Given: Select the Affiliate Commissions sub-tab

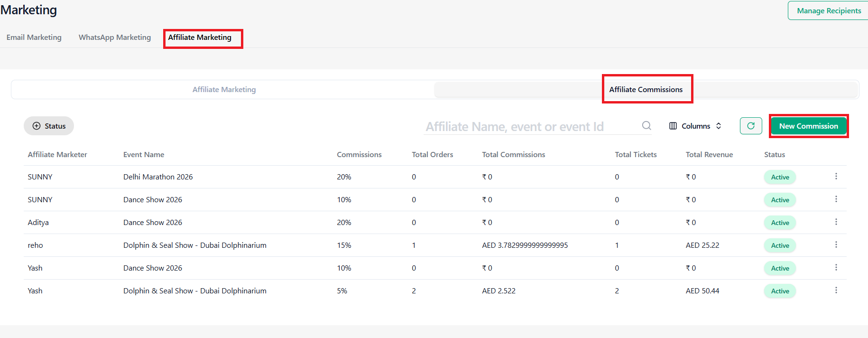Looking at the screenshot, I should 646,90.
